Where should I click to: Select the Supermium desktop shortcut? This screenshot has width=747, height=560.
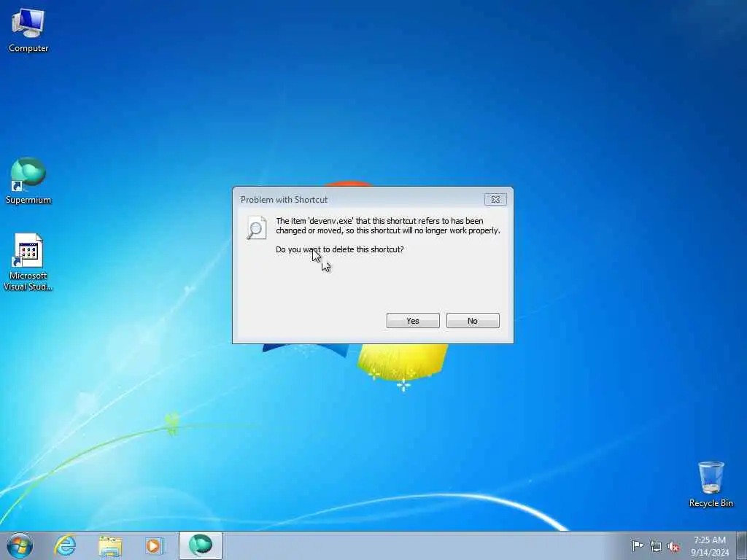pyautogui.click(x=28, y=181)
